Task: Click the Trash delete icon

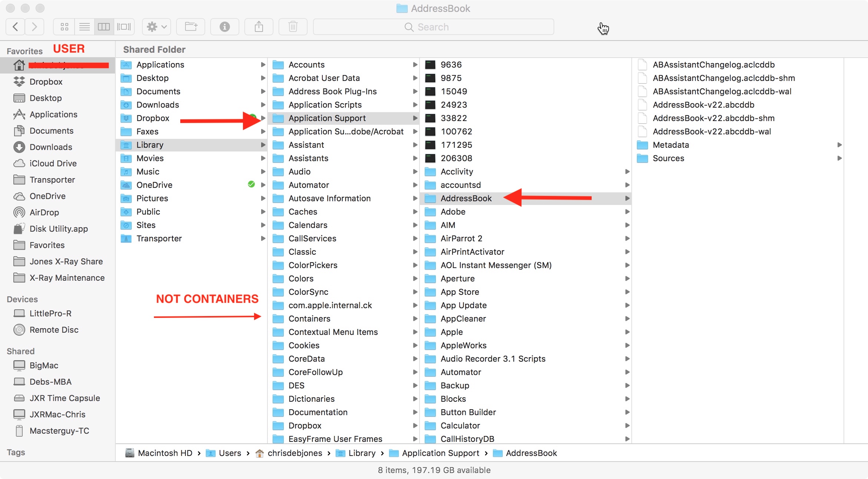Action: point(293,27)
